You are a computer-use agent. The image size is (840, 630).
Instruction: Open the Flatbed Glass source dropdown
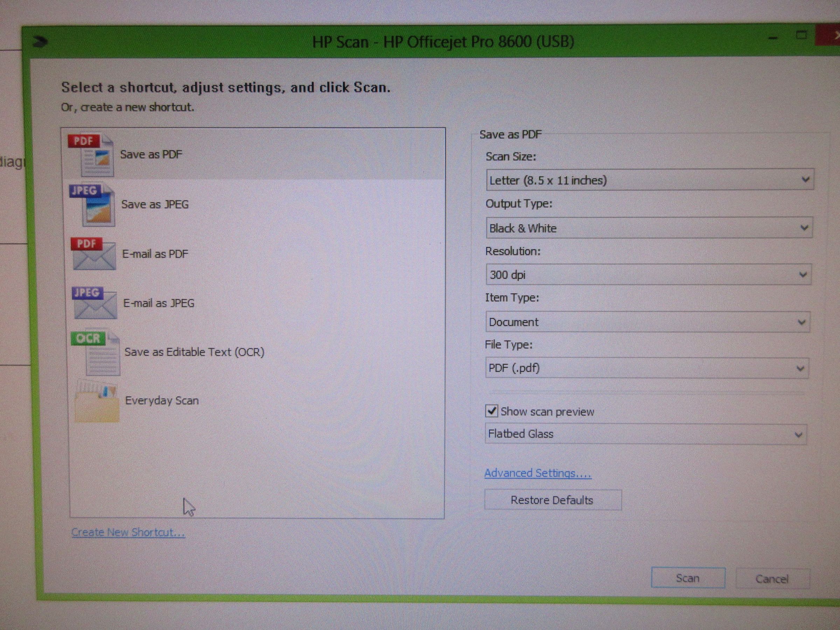click(645, 434)
